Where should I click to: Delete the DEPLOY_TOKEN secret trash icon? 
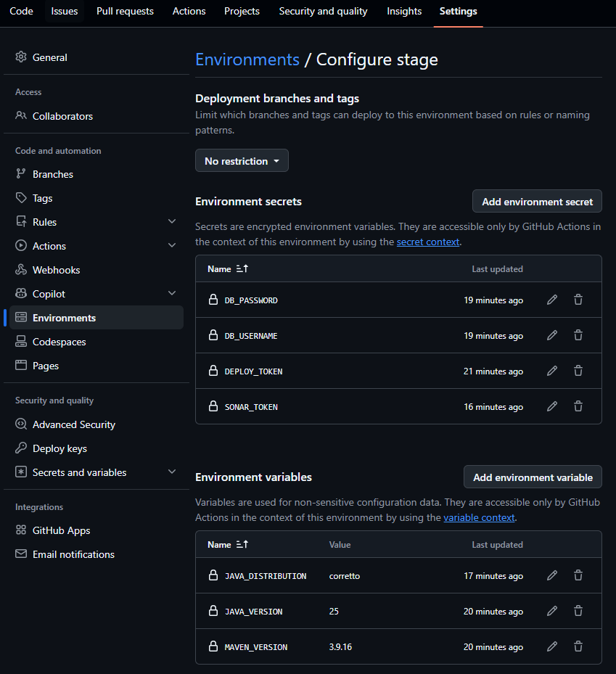click(x=578, y=371)
